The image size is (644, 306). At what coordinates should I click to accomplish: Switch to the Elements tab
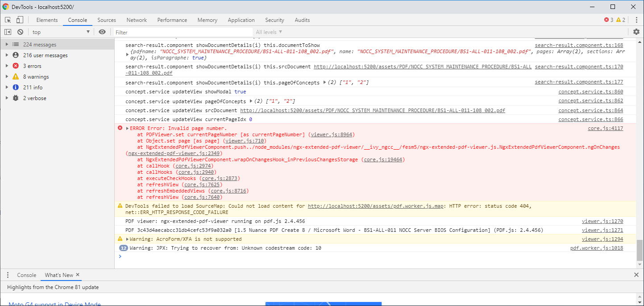click(x=47, y=20)
